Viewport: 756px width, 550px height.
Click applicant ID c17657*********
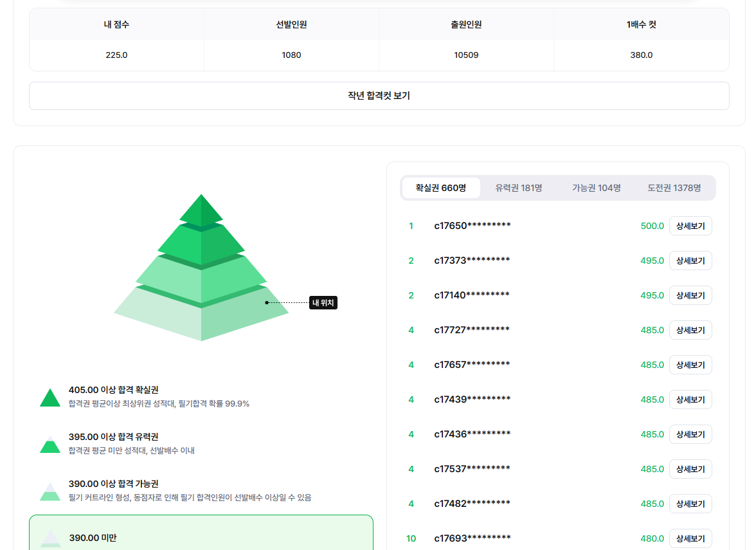tap(472, 365)
